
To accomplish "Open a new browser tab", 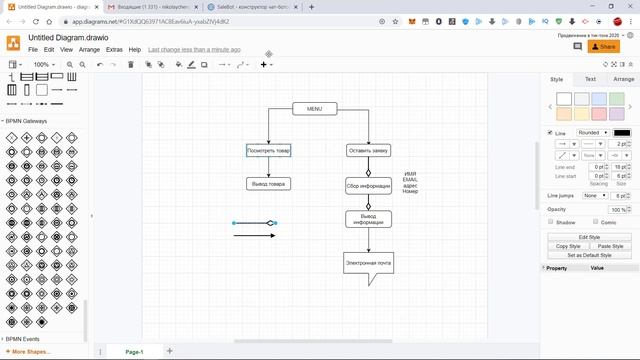I will (311, 7).
